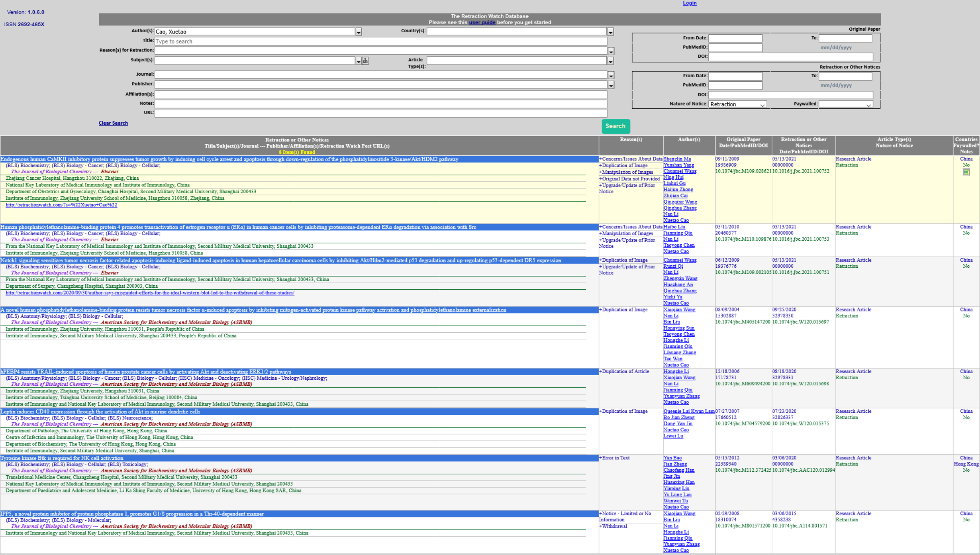Open the subject hierarchy tree icon
Image resolution: width=980 pixels, height=555 pixels.
click(365, 61)
